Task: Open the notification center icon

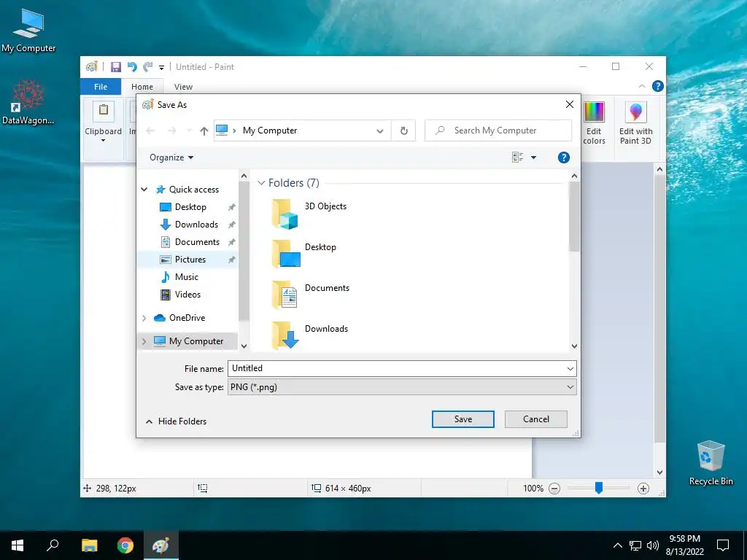Action: pyautogui.click(x=723, y=545)
